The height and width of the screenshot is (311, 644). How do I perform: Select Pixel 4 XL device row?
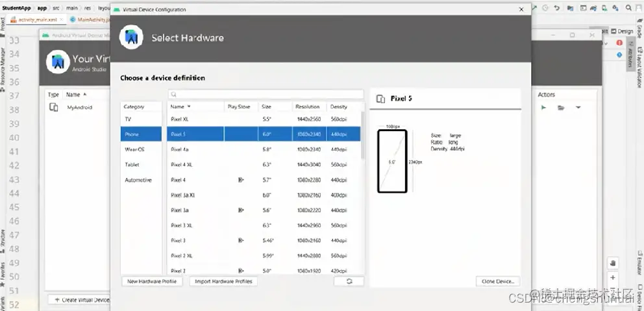tap(264, 164)
